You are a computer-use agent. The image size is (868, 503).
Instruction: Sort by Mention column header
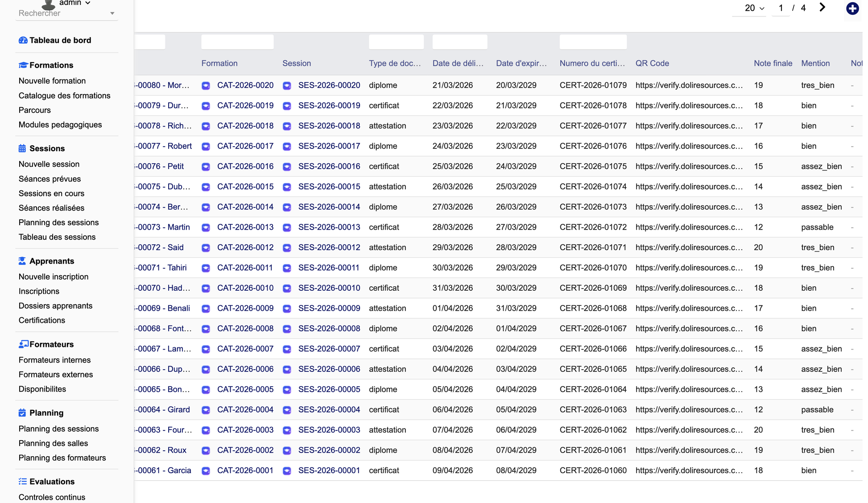pos(815,63)
